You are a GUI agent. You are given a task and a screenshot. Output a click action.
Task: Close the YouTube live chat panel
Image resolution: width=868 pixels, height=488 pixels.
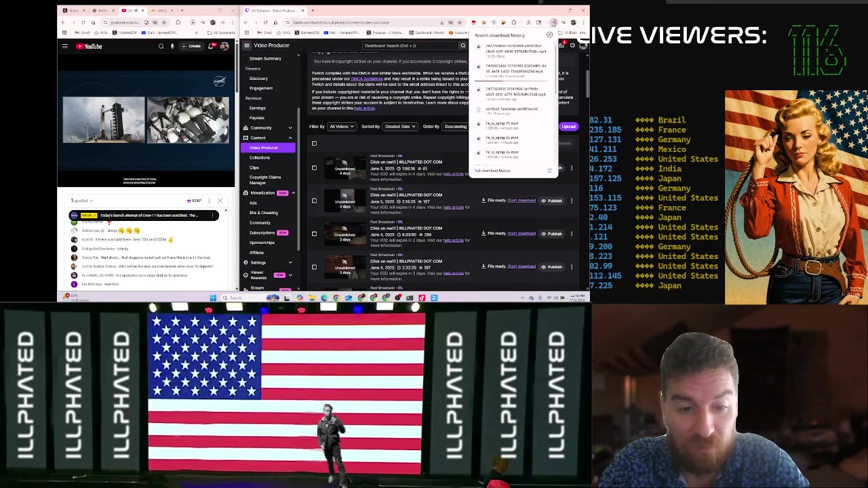pyautogui.click(x=220, y=201)
